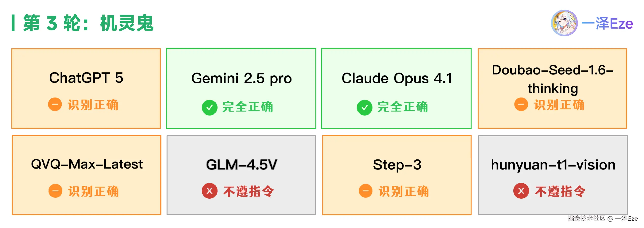
Task: Click the 第 3 轮: 机灵鬼 heading
Action: pyautogui.click(x=88, y=23)
